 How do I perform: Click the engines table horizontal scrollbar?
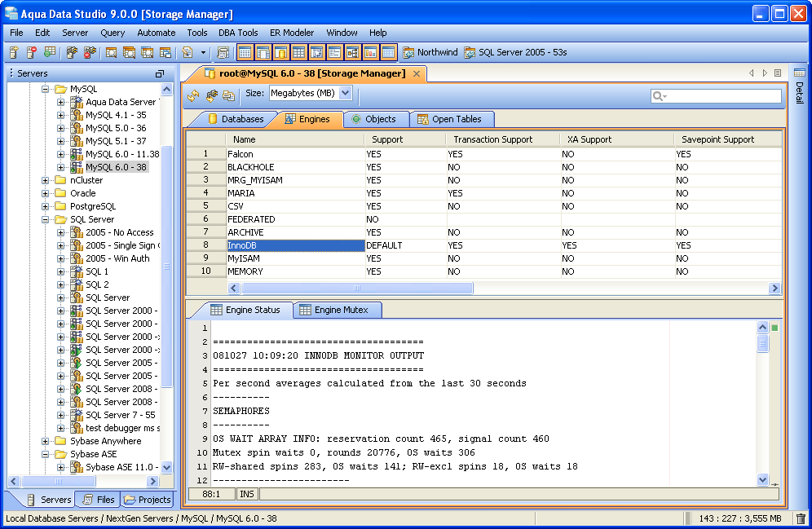click(357, 289)
